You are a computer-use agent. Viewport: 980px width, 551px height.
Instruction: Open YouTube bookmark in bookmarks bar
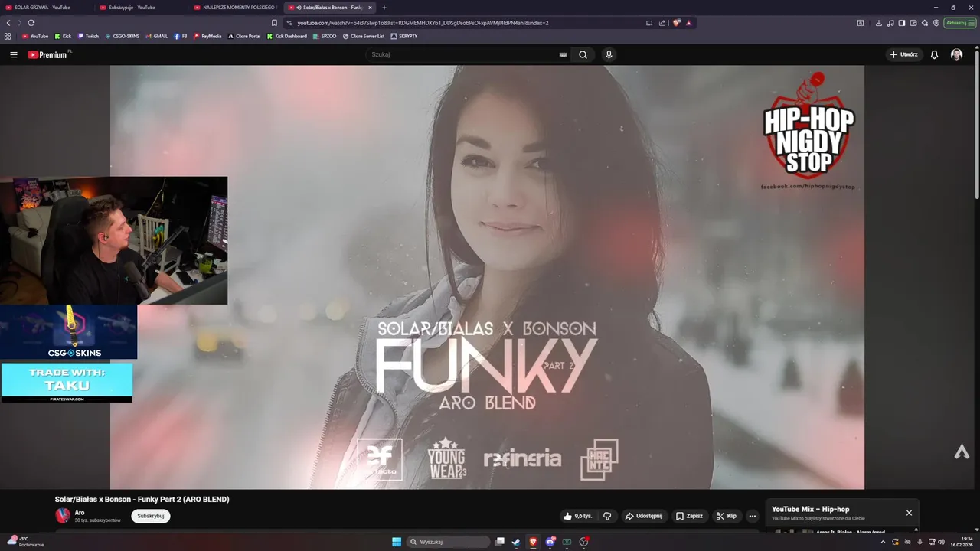(35, 36)
